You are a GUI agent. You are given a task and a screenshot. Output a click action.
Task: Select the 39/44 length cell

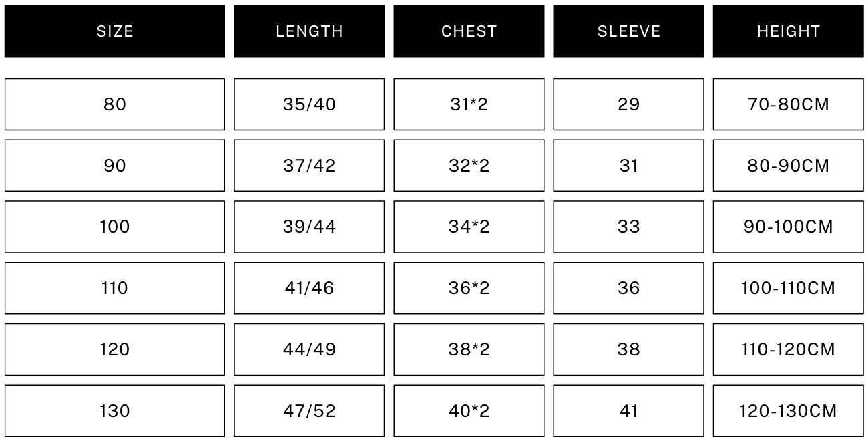click(309, 227)
